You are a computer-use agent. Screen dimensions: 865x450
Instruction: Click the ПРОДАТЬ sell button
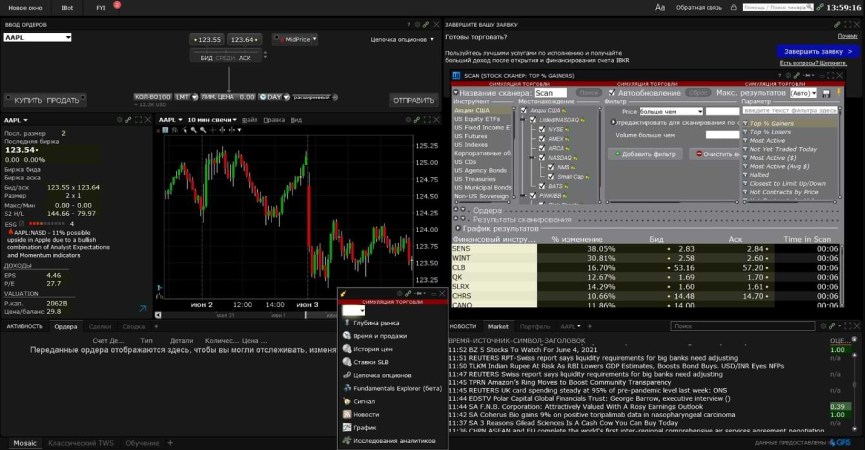click(x=63, y=100)
